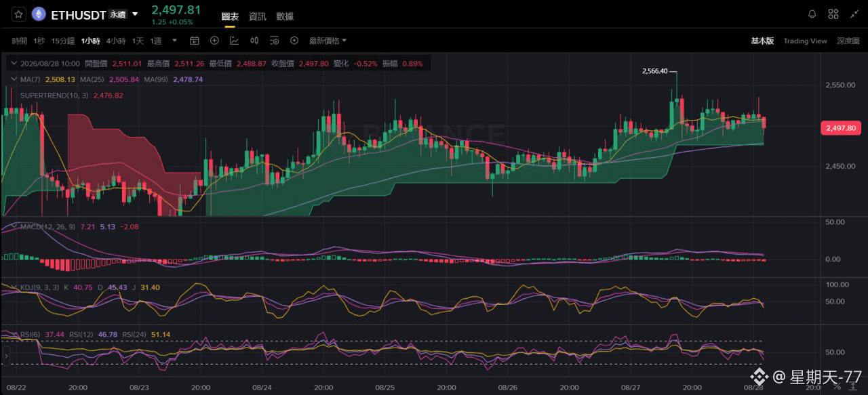Open the 最新價格 price type dropdown
The image size is (868, 395).
point(328,41)
